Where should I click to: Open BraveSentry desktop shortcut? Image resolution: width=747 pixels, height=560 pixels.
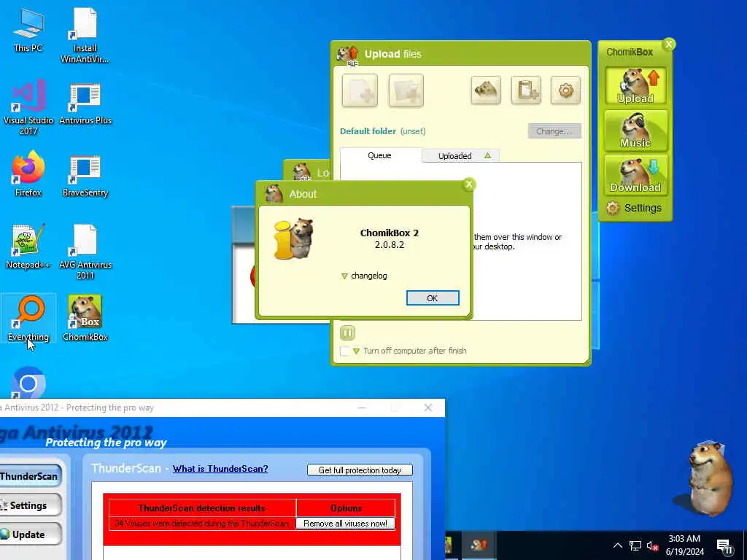[x=85, y=176]
